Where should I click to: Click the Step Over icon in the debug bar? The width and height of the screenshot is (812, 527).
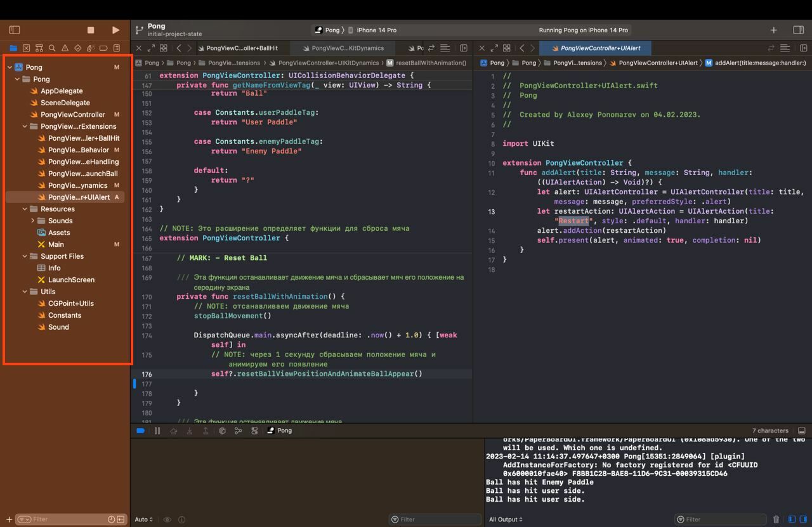(173, 431)
